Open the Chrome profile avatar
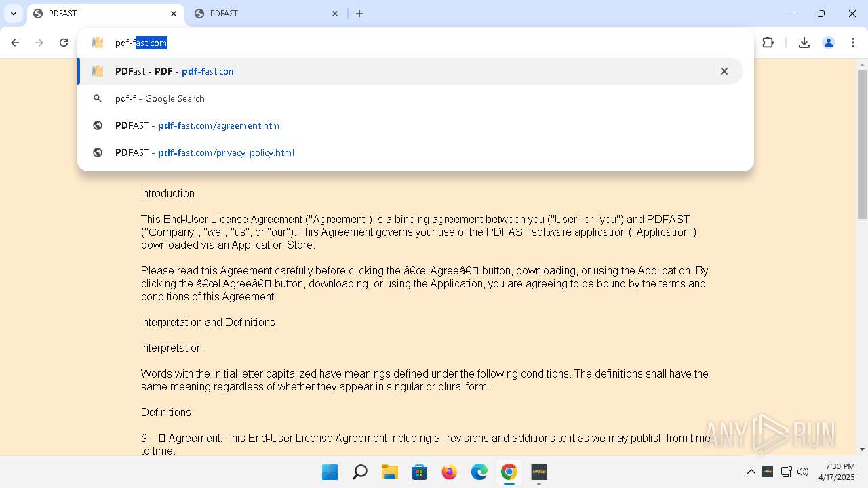868x488 pixels. [829, 43]
